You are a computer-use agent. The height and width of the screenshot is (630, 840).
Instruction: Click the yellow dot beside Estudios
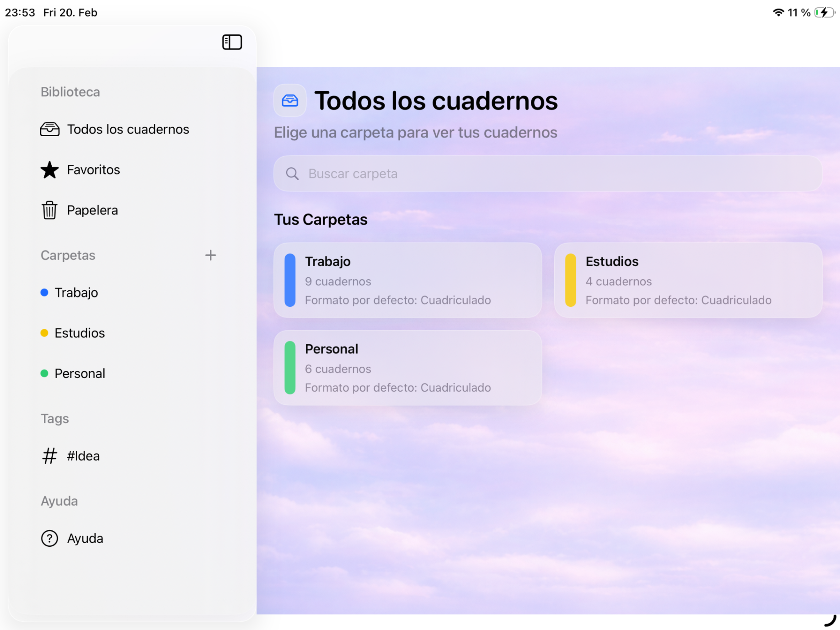45,333
